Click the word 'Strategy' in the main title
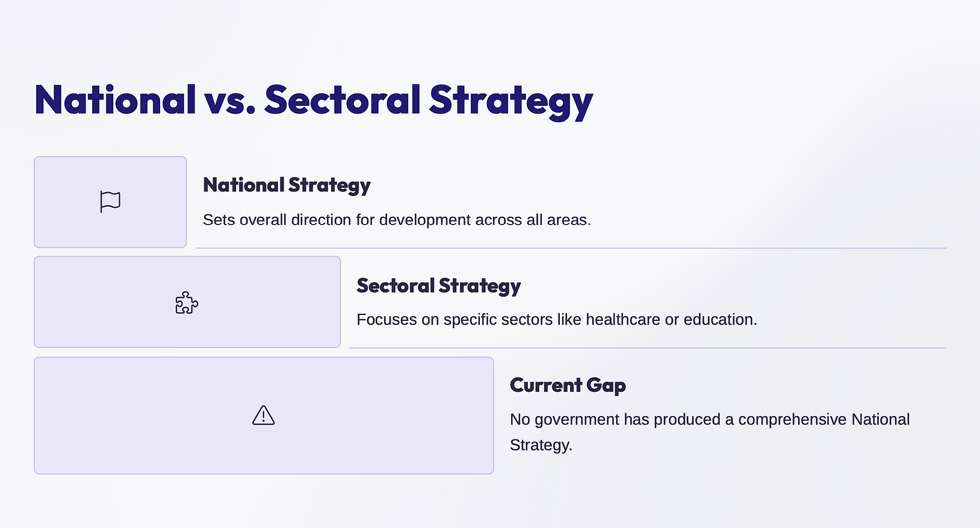The width and height of the screenshot is (980, 528). tap(511, 101)
